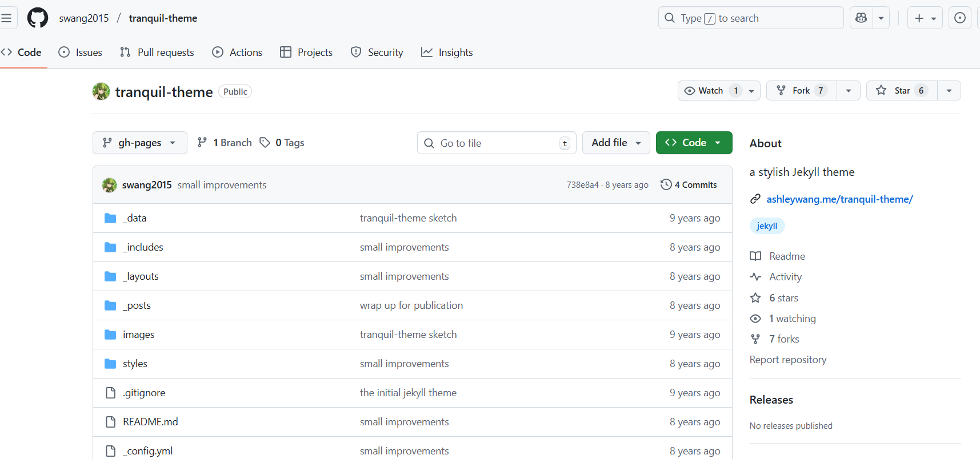This screenshot has width=980, height=459.
Task: Click the tag icon next to 0 Tags
Action: tap(265, 142)
